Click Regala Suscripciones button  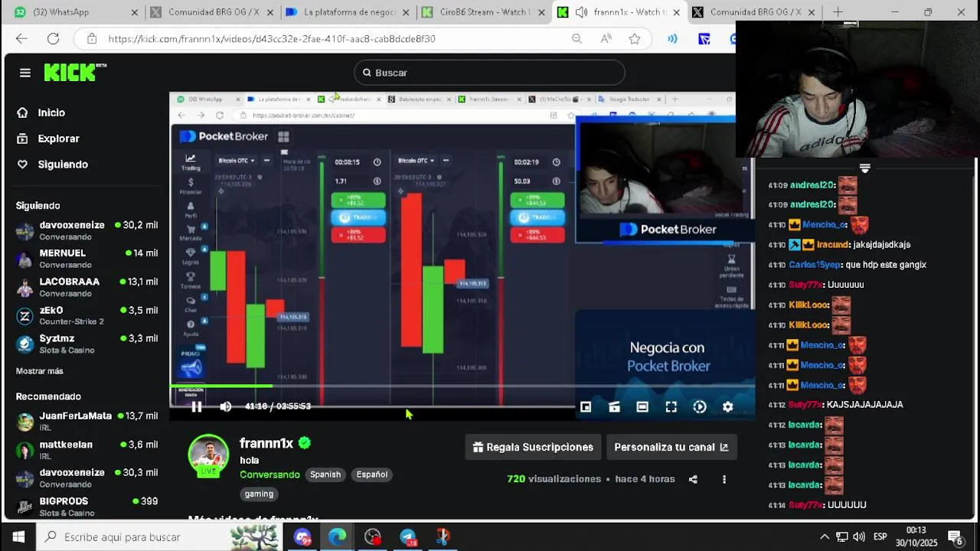[534, 447]
